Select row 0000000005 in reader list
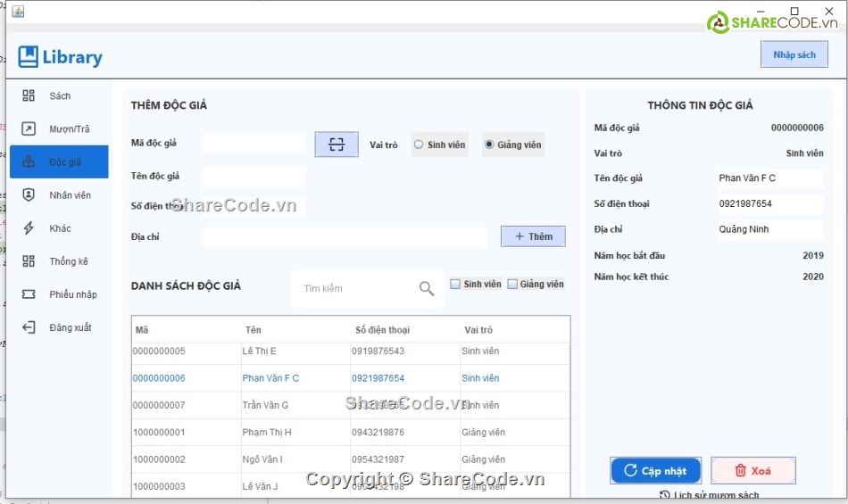Viewport: 848px width, 504px height. click(351, 351)
